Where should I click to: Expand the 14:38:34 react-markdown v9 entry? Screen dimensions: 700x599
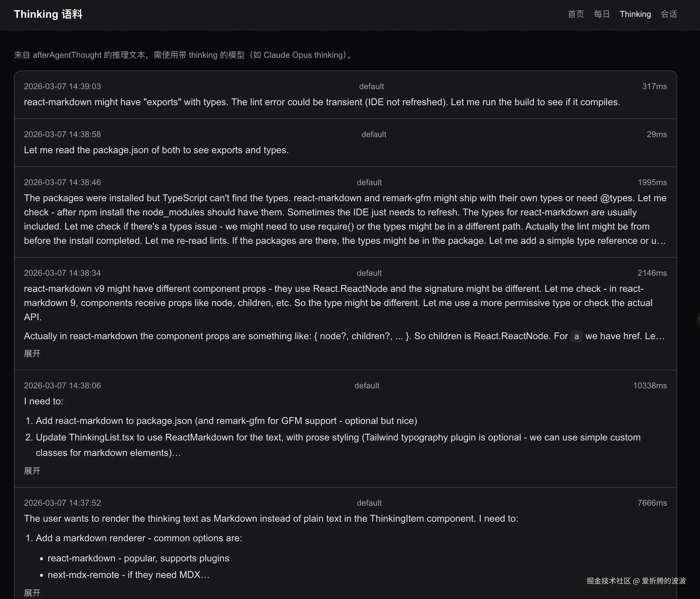tap(32, 354)
